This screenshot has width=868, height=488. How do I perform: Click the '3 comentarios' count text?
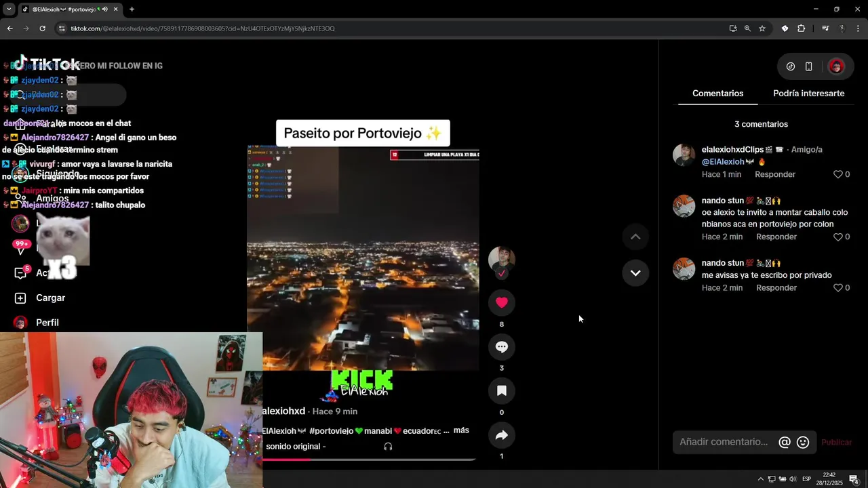pos(761,124)
